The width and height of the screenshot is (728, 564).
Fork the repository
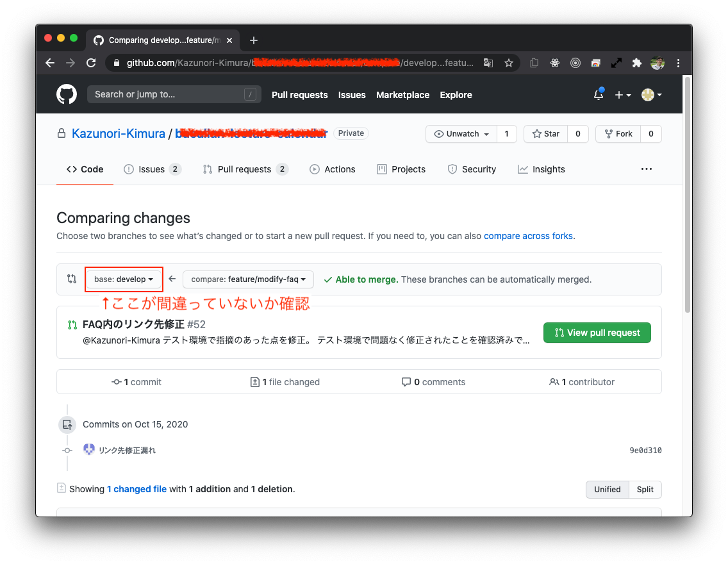[x=618, y=134]
